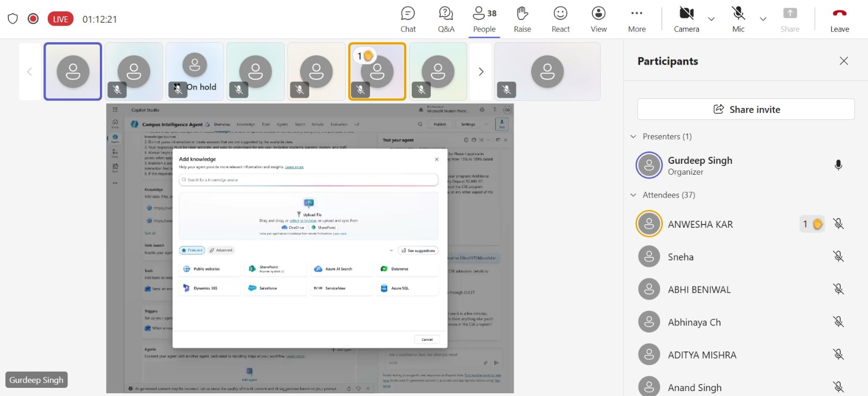Image resolution: width=868 pixels, height=396 pixels.
Task: Click ADITYA MISHRA's muted mic icon
Action: (838, 354)
